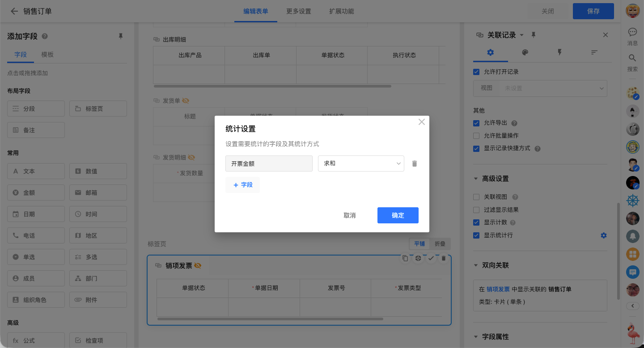Click the 开票金额 field box
The height and width of the screenshot is (348, 644).
pos(269,164)
